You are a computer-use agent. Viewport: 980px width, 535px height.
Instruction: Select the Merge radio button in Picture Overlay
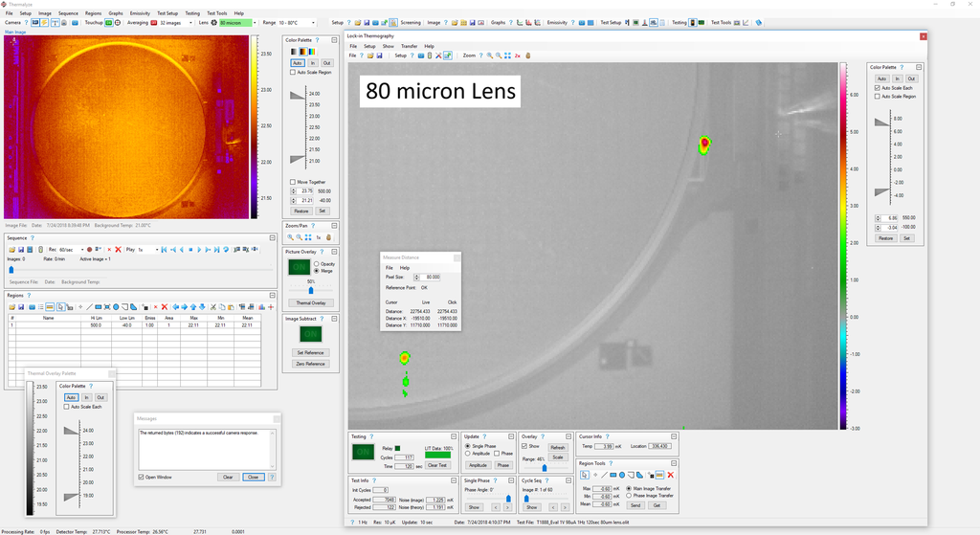[316, 271]
